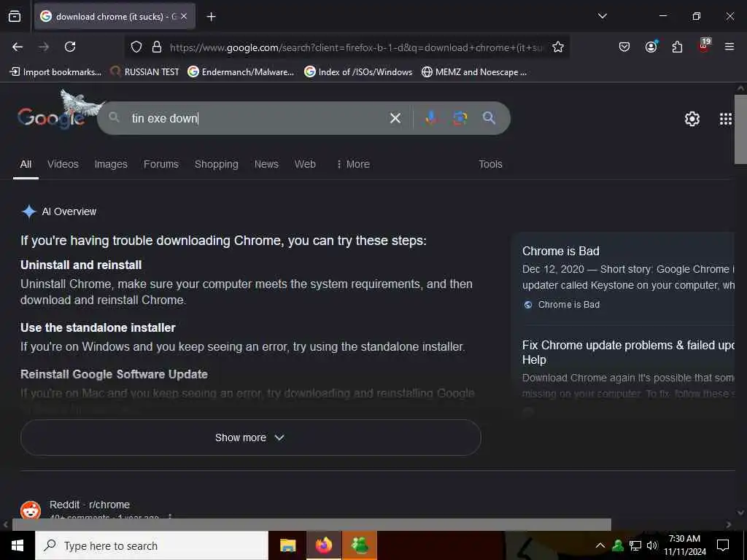
Task: Go back to previous page
Action: pos(18,47)
